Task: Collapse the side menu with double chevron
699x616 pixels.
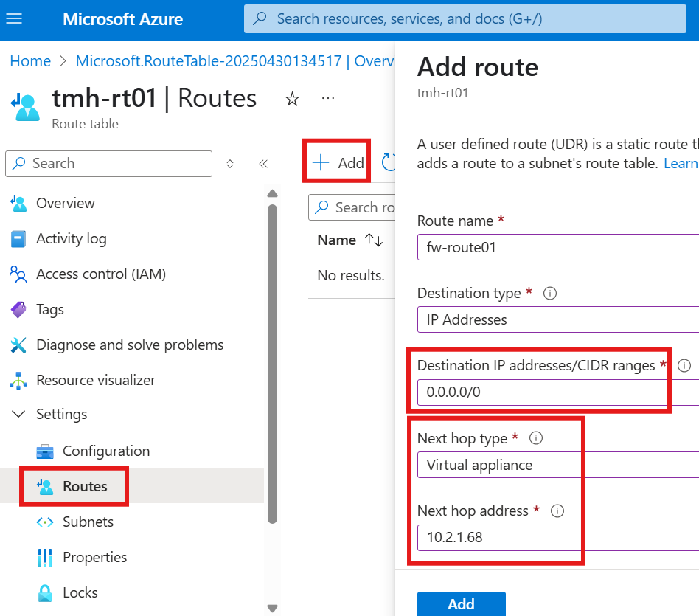Action: pyautogui.click(x=263, y=164)
